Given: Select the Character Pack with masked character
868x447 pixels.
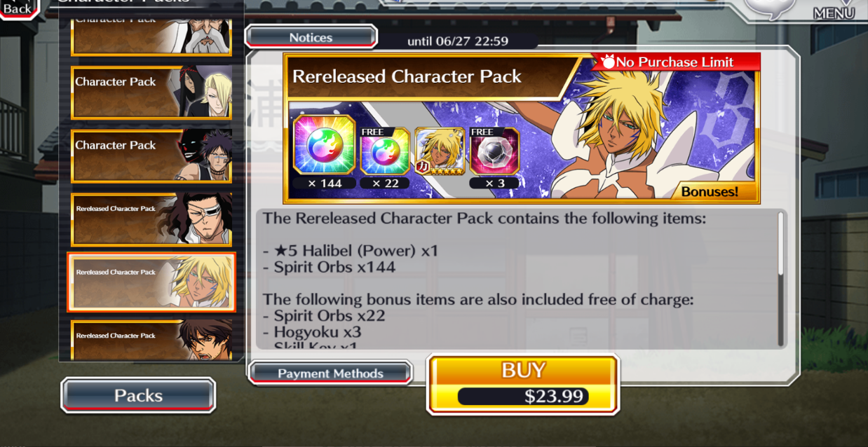Looking at the screenshot, I should 151,156.
